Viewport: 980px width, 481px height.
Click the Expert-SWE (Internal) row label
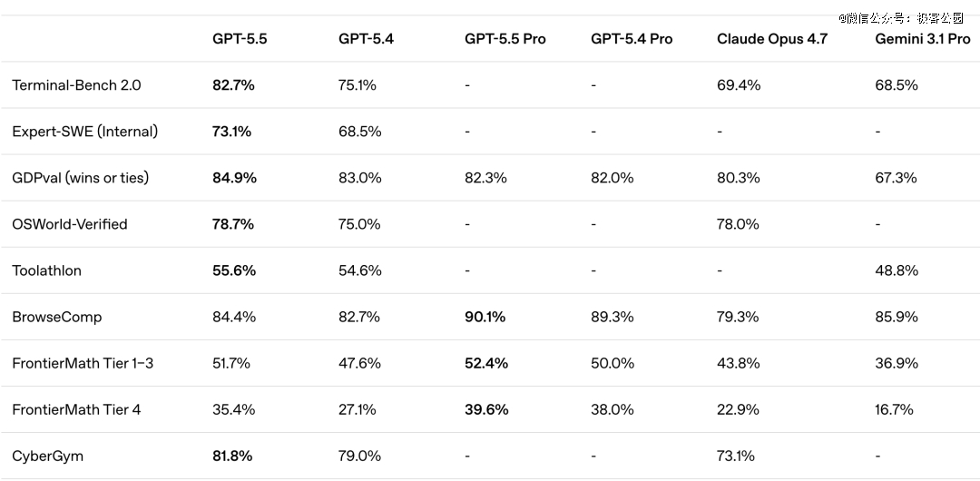(x=84, y=132)
